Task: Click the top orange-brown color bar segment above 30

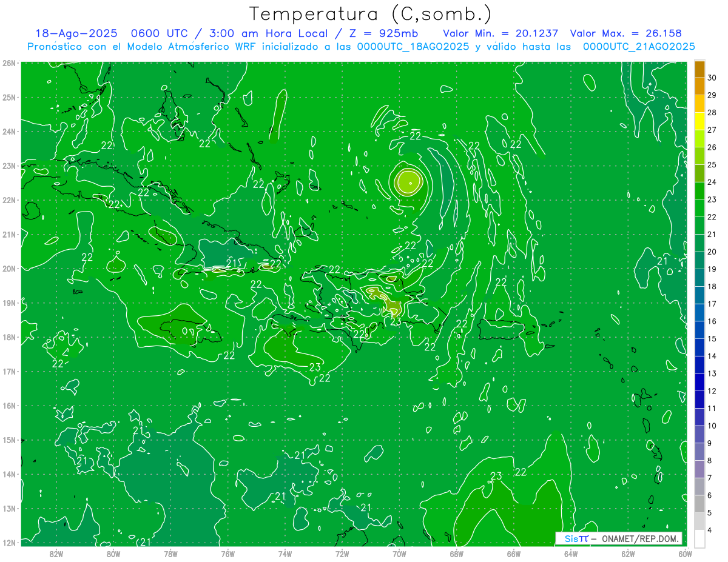Action: click(699, 70)
